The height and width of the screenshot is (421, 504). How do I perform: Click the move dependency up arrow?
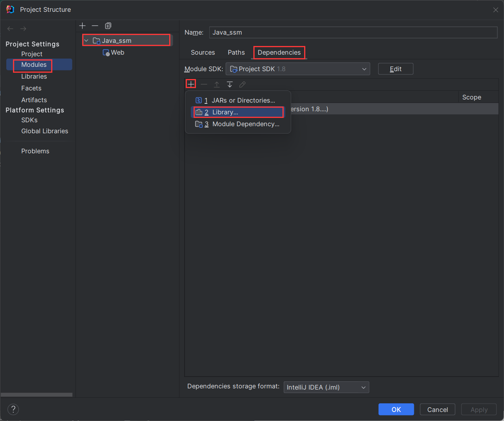[x=217, y=84]
